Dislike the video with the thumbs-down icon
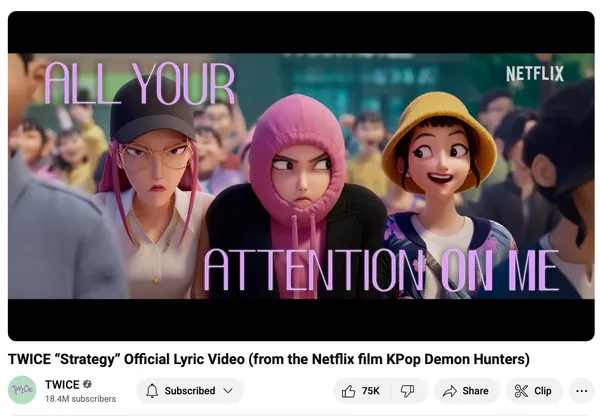The width and height of the screenshot is (600, 416). click(407, 391)
